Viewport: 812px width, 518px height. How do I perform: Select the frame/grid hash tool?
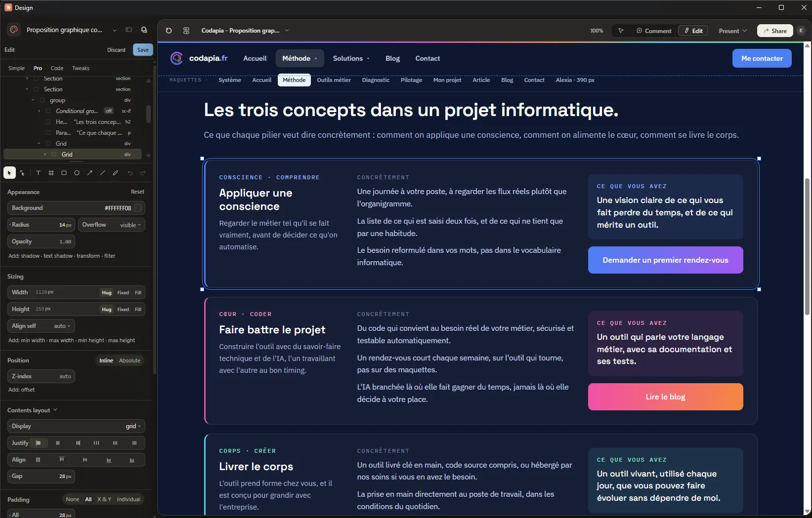coord(51,173)
